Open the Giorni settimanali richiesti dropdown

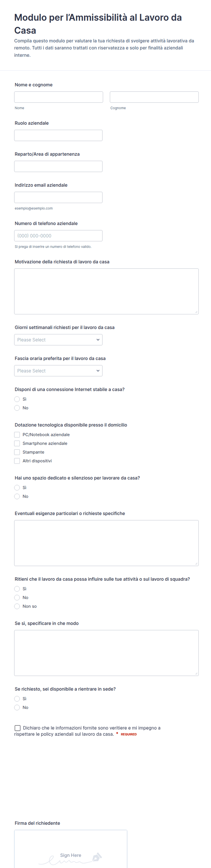[58, 340]
